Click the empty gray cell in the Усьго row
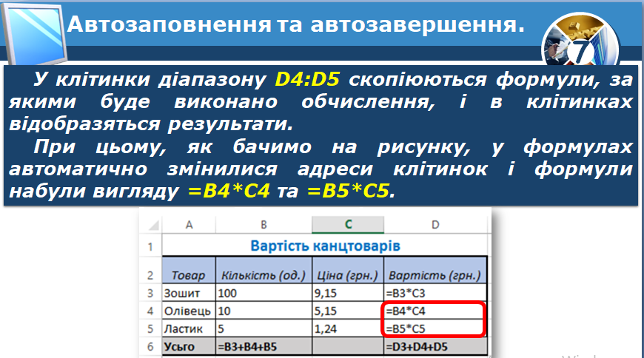This screenshot has width=644, height=358. tap(348, 346)
